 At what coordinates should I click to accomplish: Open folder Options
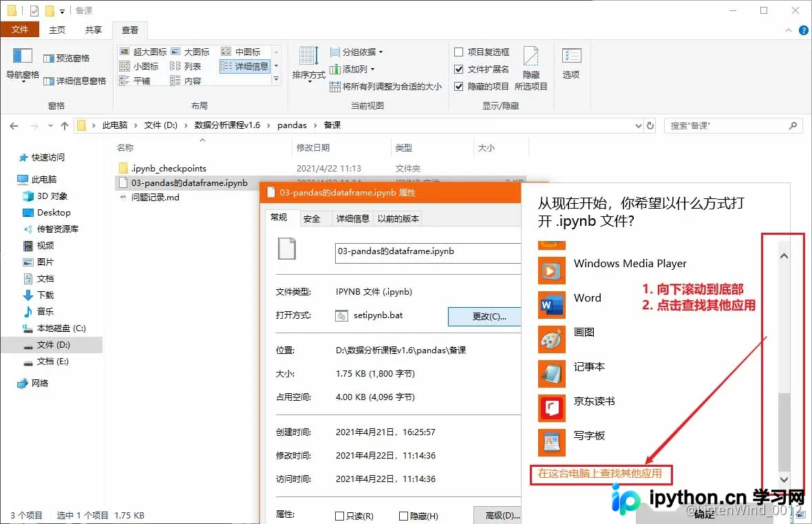(571, 63)
